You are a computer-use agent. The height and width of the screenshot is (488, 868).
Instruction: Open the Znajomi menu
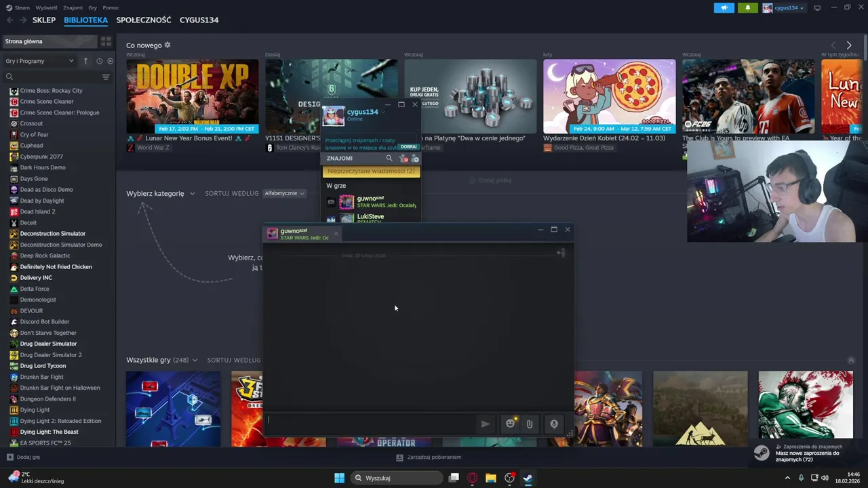tap(73, 7)
